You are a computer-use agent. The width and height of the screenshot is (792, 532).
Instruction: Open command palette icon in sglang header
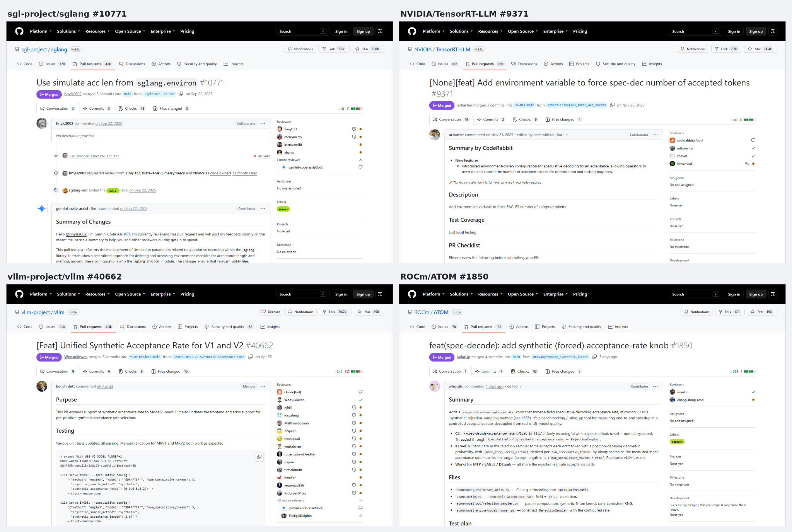380,31
